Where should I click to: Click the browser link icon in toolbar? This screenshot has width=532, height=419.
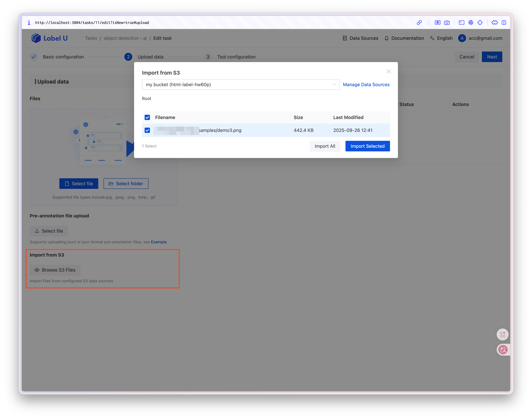coord(419,23)
